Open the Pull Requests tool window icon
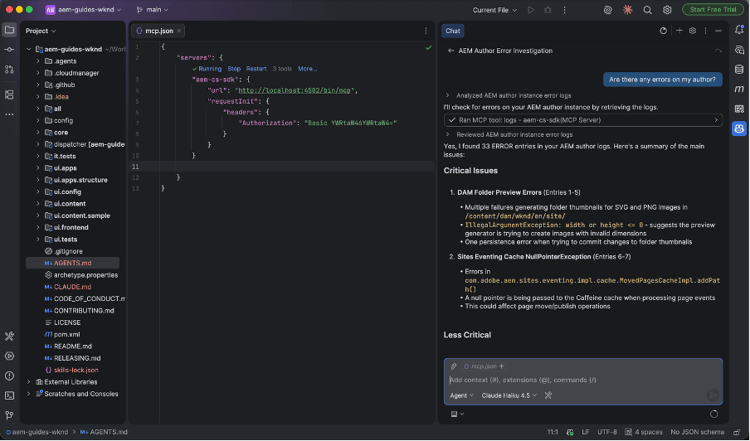The height and width of the screenshot is (441, 750). click(x=9, y=69)
